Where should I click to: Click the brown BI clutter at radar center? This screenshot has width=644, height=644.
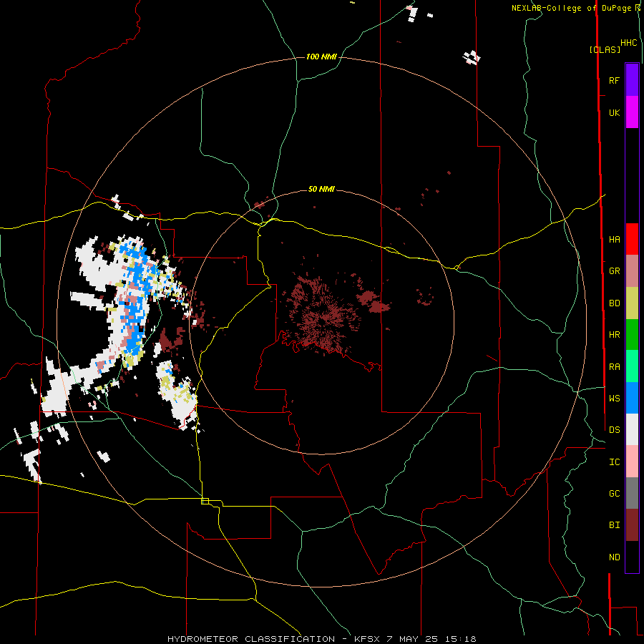322,317
